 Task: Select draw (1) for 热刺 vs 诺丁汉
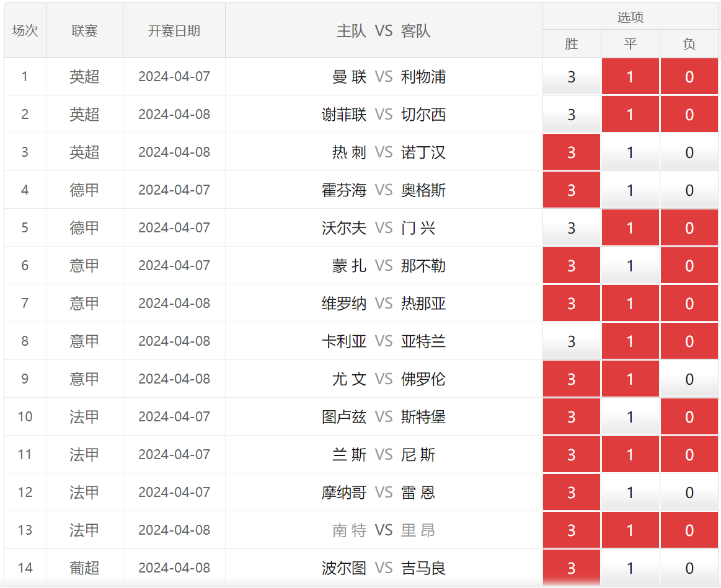[630, 152]
